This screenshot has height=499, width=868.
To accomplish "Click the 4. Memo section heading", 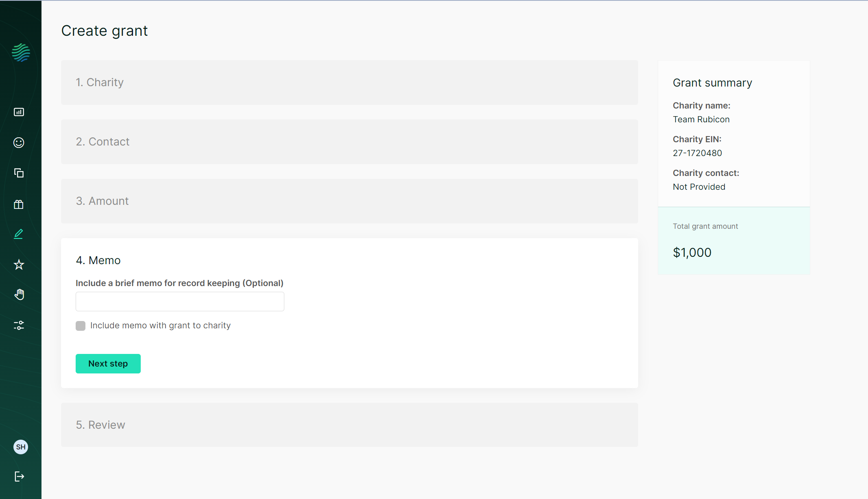I will [x=98, y=260].
